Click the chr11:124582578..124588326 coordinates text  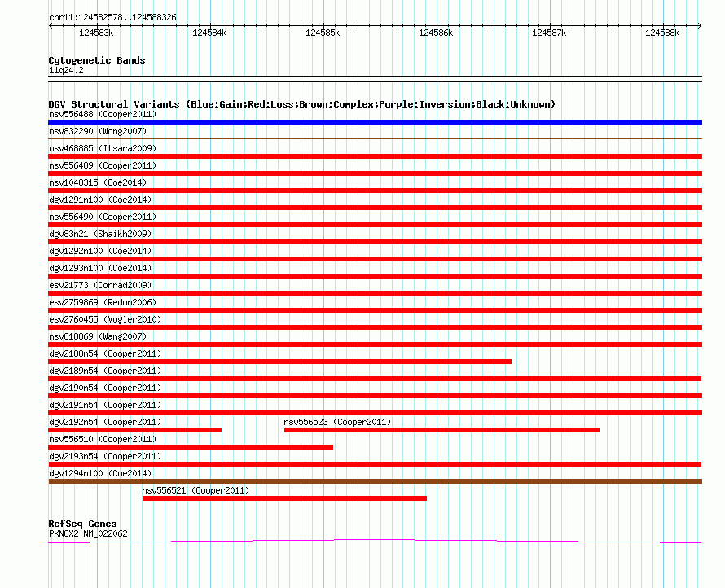112,18
